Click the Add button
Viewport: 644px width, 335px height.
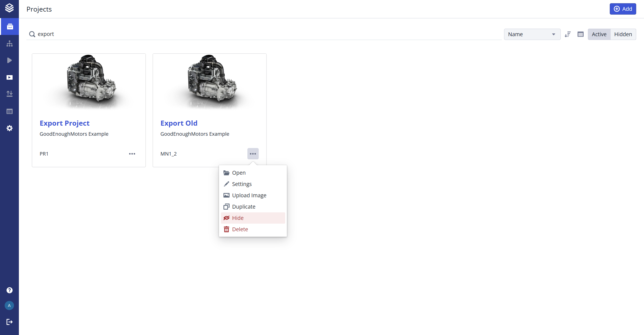[x=623, y=9]
